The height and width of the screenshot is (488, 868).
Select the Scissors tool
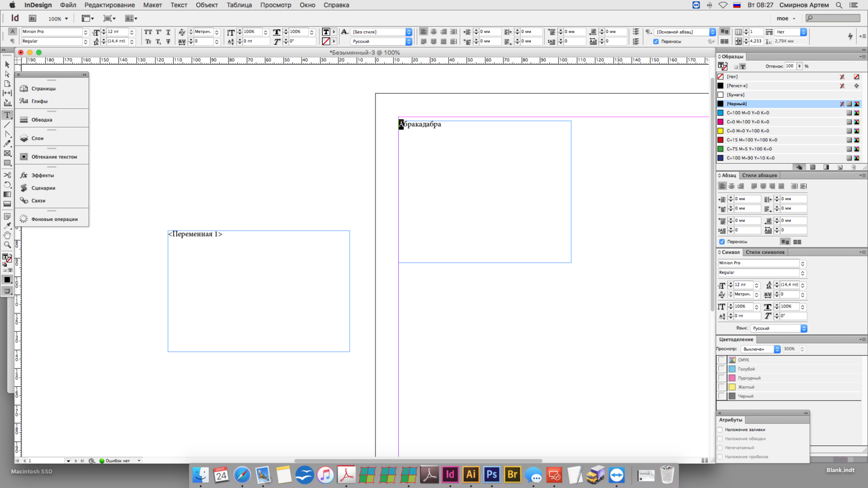8,175
